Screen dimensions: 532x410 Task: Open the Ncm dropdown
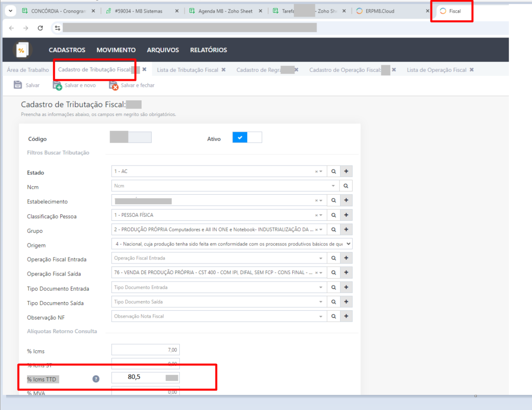coord(225,186)
